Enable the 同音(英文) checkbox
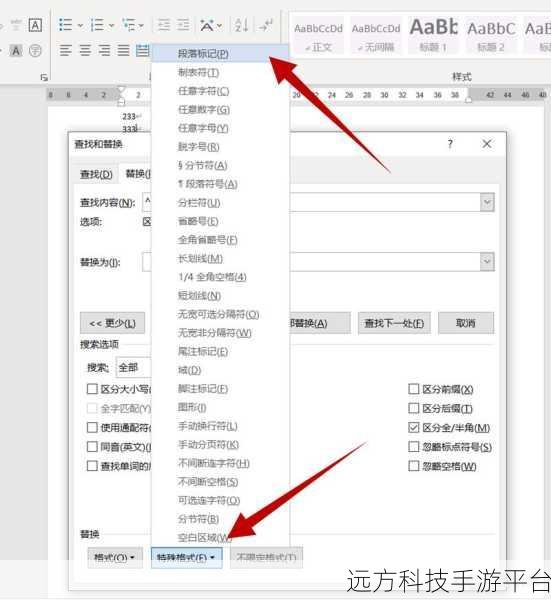Viewport: 551px width, 600px height. coord(92,447)
